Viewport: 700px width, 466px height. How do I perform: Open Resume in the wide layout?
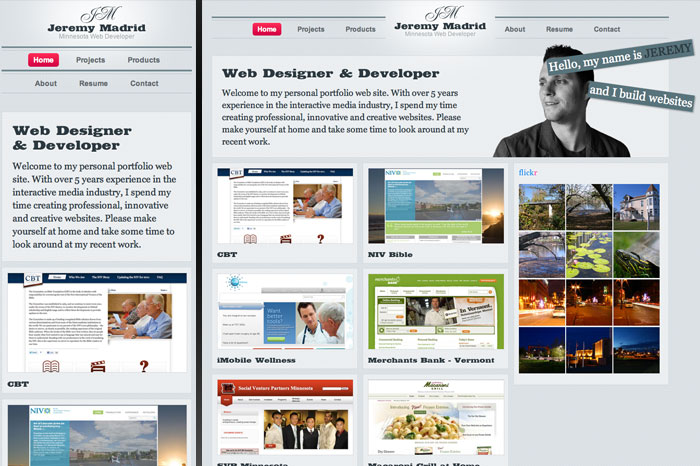[559, 29]
